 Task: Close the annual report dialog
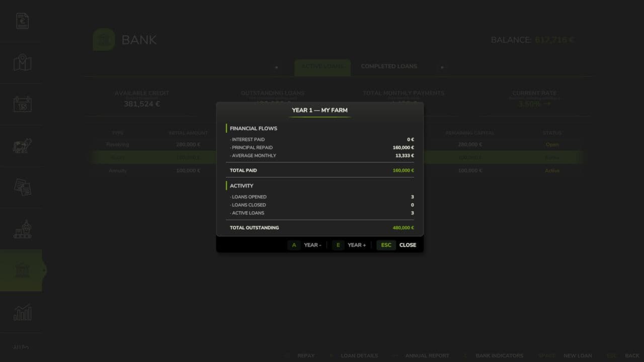(408, 245)
